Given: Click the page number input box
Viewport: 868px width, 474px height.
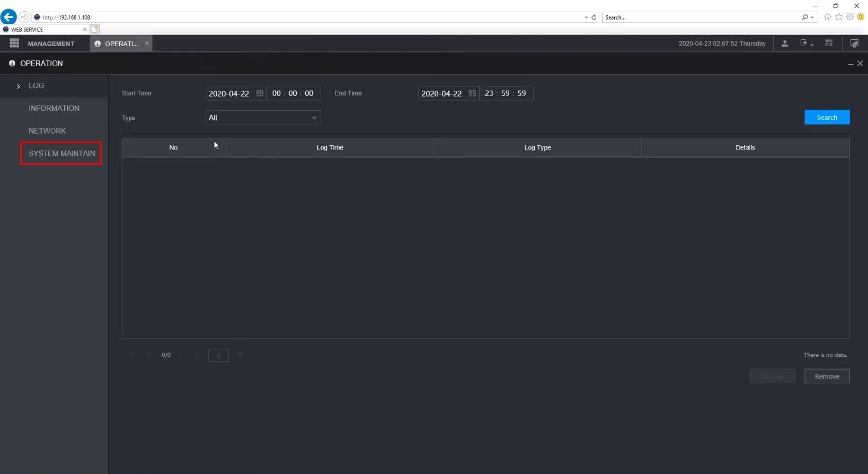Looking at the screenshot, I should coord(218,355).
